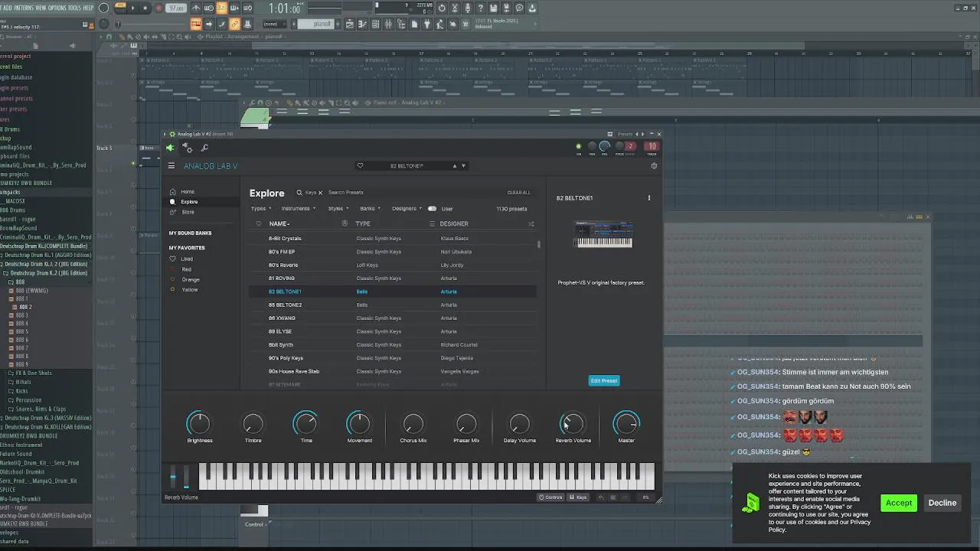Click the FL Studio play button
The image size is (980, 551).
click(132, 8)
